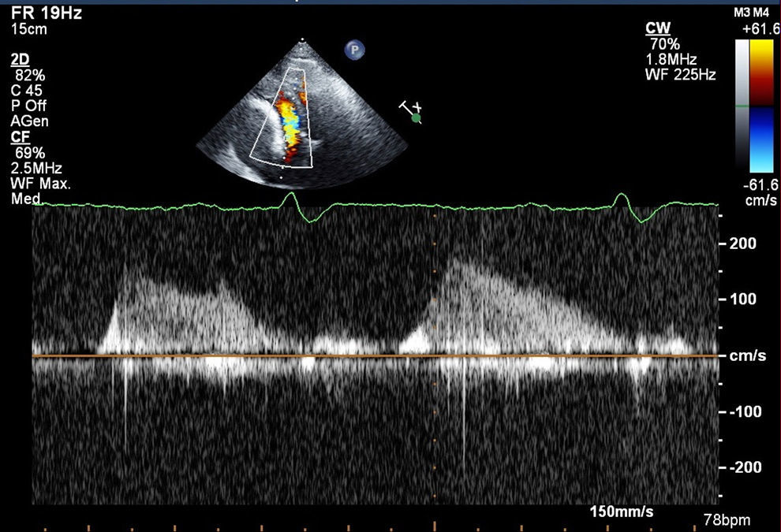Select the CW mode heading
Screen dimensions: 781x532
[x=658, y=29]
